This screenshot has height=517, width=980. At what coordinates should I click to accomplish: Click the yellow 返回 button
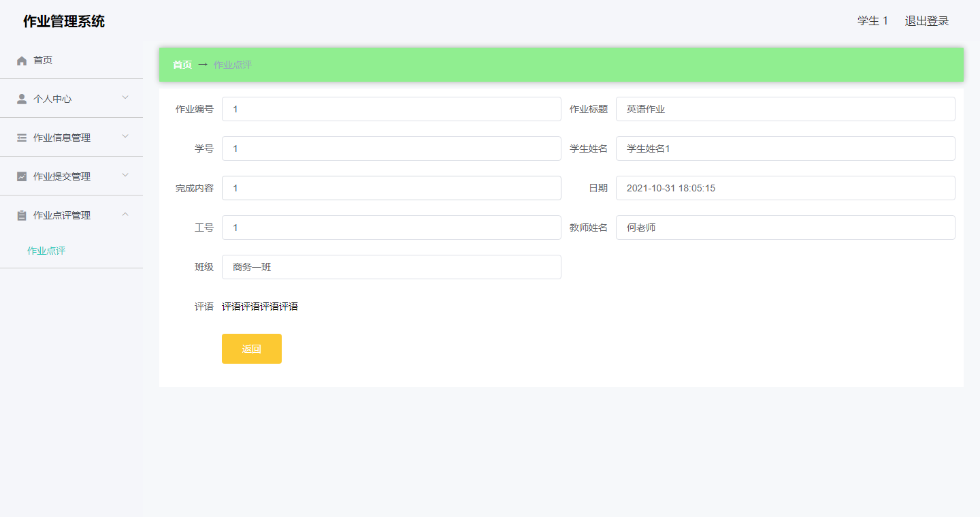pos(252,349)
